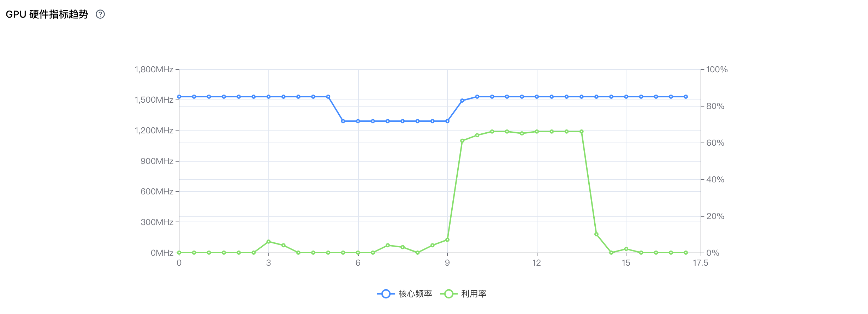Image resolution: width=868 pixels, height=314 pixels.
Task: Click the 0MHz left axis label
Action: pyautogui.click(x=162, y=253)
